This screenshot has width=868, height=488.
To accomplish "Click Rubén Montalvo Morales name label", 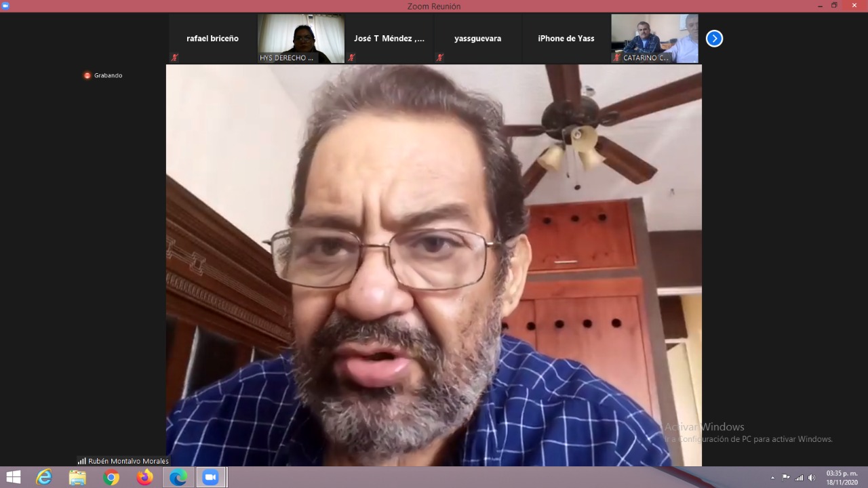I will pos(128,461).
